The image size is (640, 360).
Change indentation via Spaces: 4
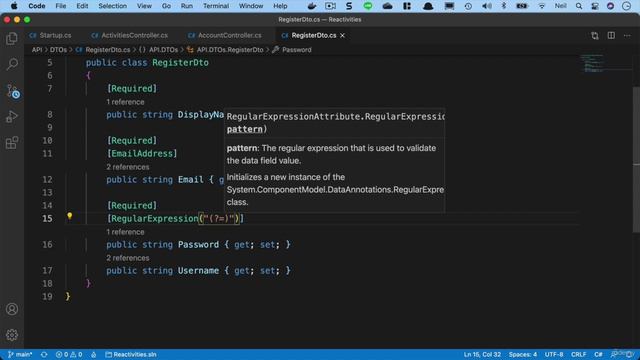pyautogui.click(x=522, y=354)
